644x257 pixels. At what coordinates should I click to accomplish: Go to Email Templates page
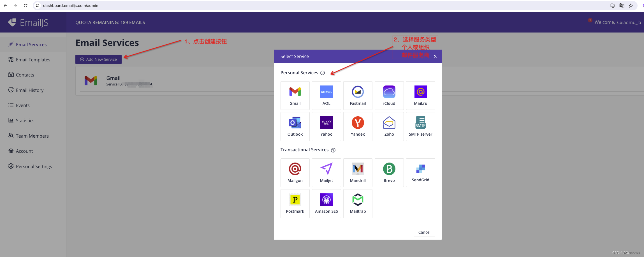point(33,60)
